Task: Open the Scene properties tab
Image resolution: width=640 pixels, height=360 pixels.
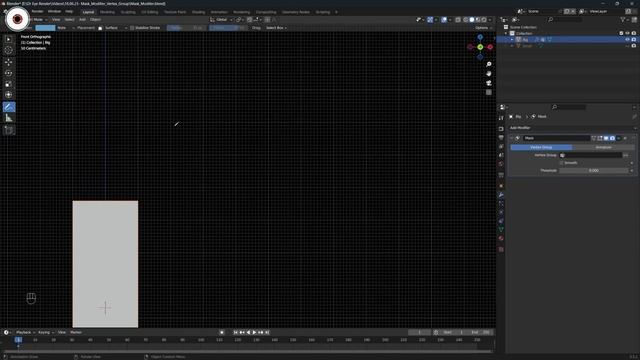Action: tap(501, 155)
